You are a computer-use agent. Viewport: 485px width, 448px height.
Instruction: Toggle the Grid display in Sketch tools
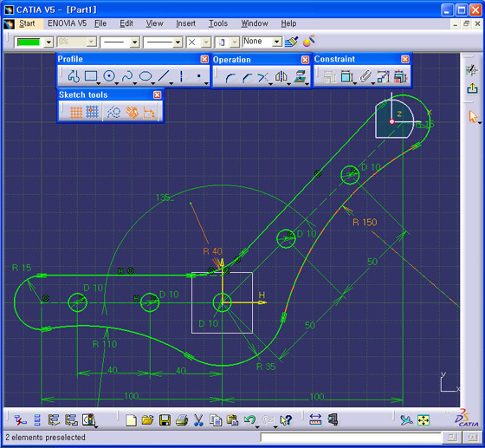click(x=76, y=112)
